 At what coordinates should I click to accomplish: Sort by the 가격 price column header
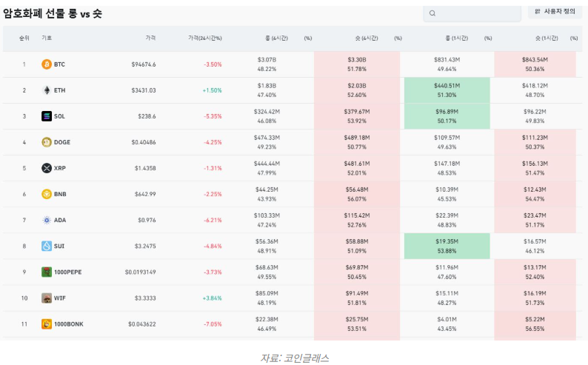(x=150, y=38)
